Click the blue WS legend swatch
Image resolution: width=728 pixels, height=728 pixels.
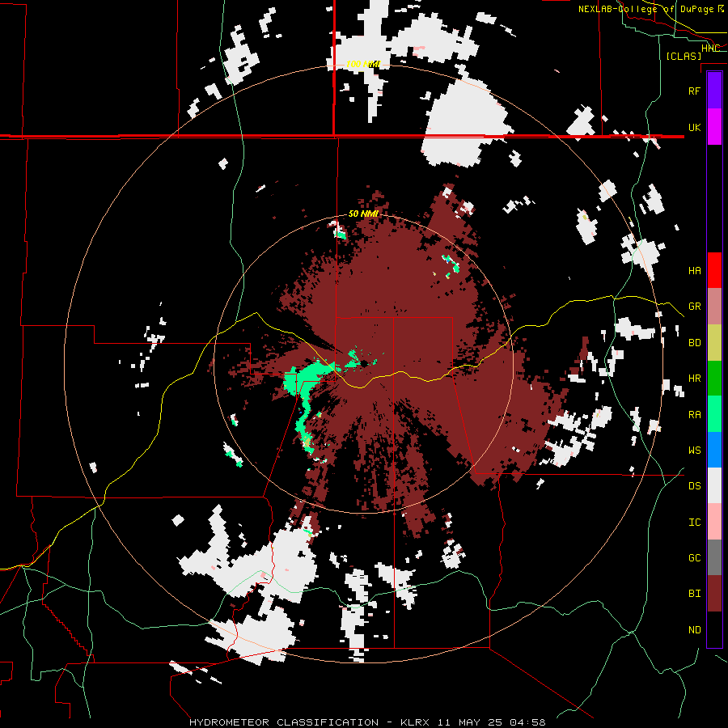pyautogui.click(x=714, y=450)
